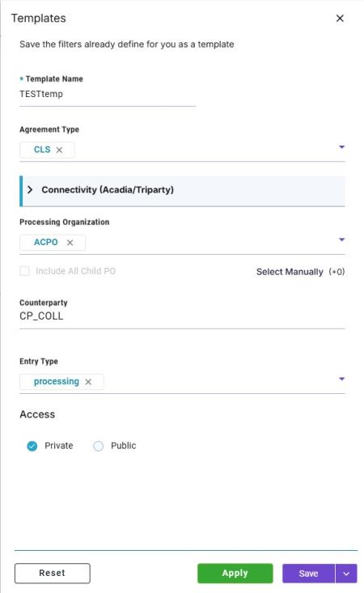Click the Connectivity (Acadia/Triparty) section header

182,191
